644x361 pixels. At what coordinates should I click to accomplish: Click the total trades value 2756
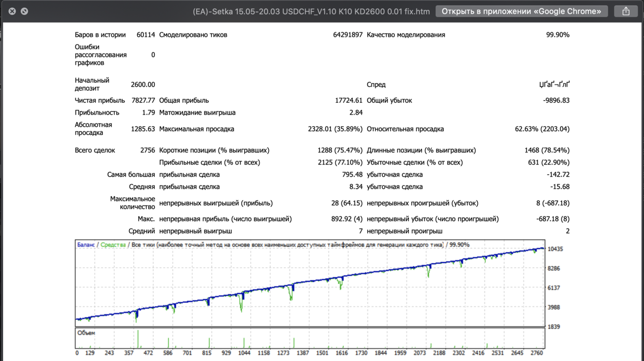point(148,151)
